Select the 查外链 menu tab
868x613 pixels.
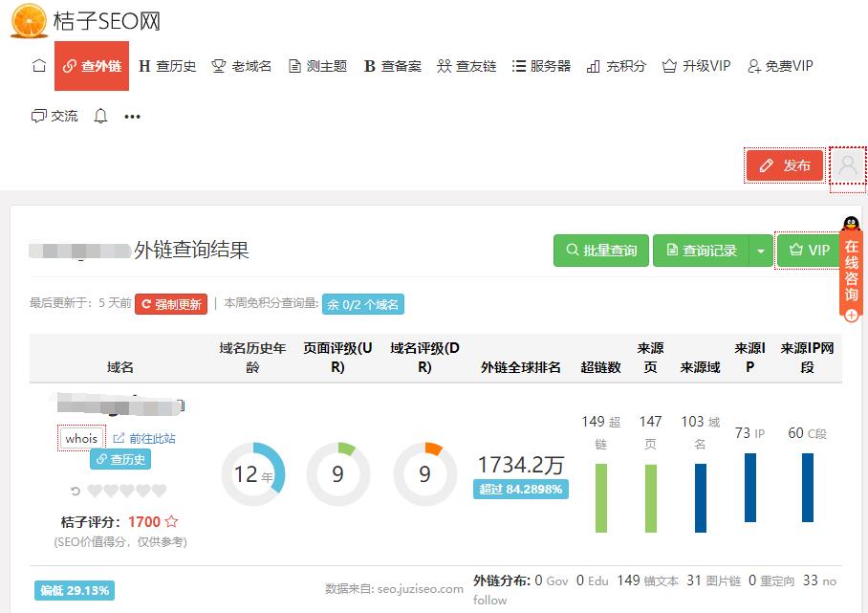point(92,66)
